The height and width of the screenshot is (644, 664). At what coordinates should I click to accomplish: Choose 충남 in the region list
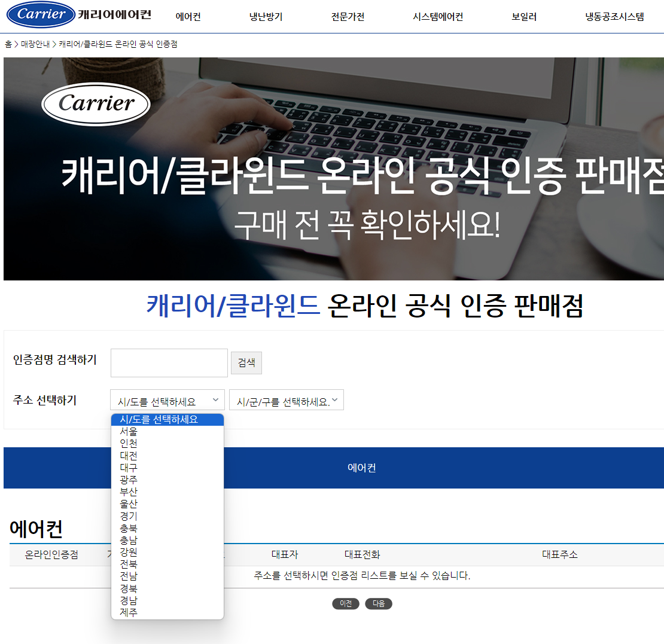(167, 541)
